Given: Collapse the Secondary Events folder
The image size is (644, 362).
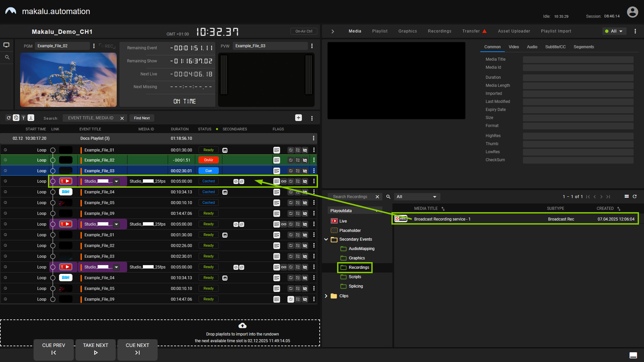Looking at the screenshot, I should [x=326, y=239].
